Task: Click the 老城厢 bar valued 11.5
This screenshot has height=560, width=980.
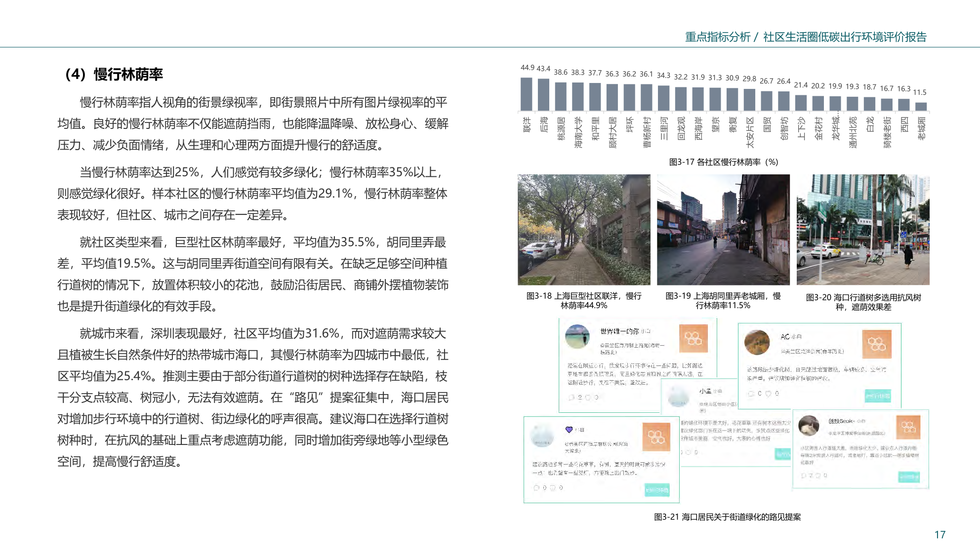Action: coord(921,106)
